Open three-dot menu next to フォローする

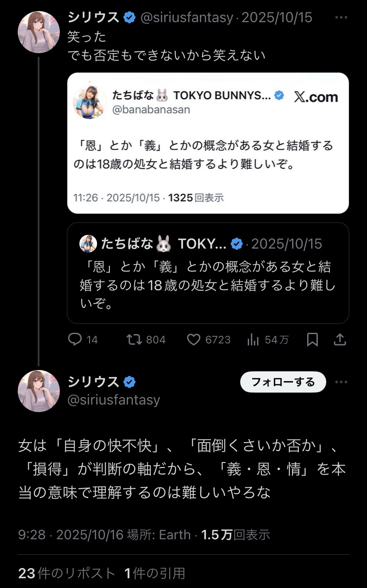point(341,382)
